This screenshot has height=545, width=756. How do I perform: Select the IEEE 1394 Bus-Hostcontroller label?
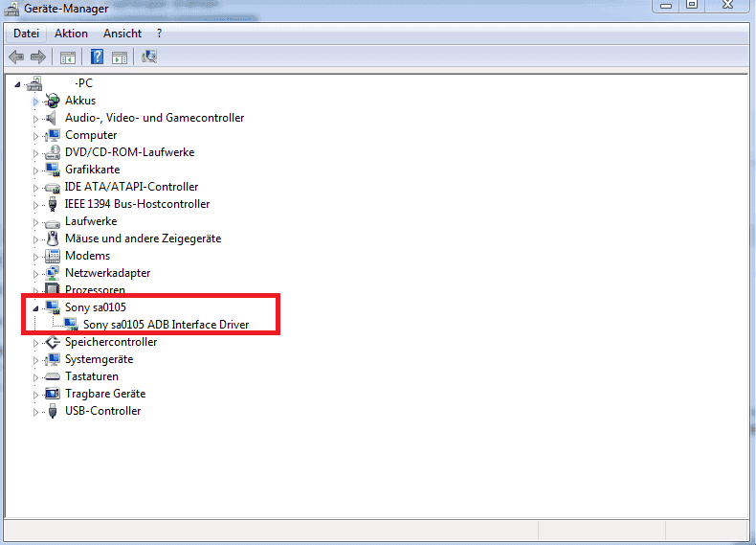(137, 204)
